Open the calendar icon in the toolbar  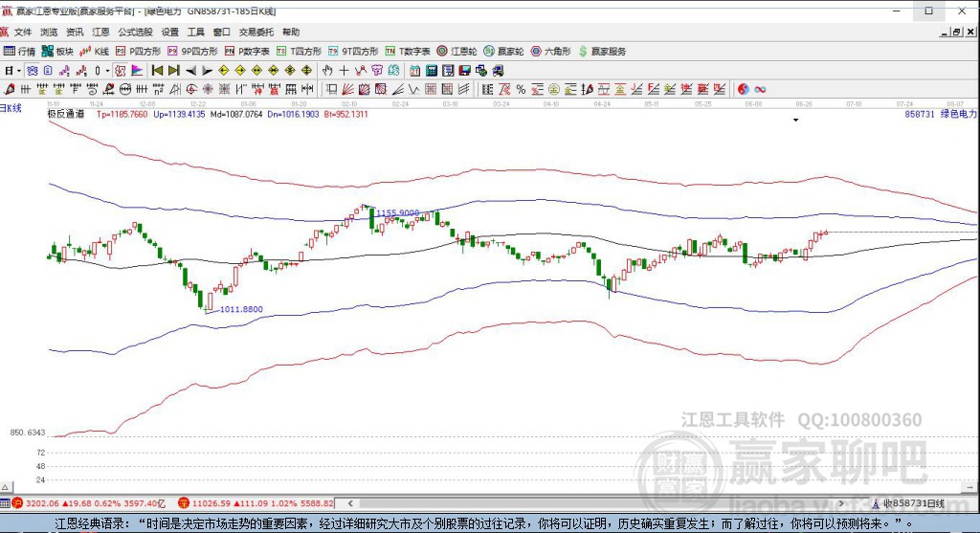click(x=414, y=71)
